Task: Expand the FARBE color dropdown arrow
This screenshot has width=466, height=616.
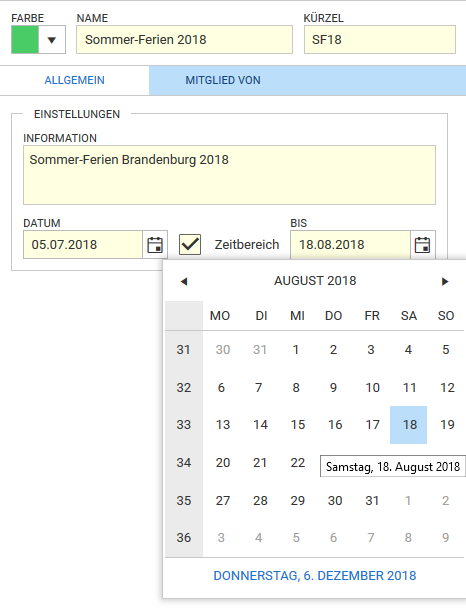Action: point(51,40)
